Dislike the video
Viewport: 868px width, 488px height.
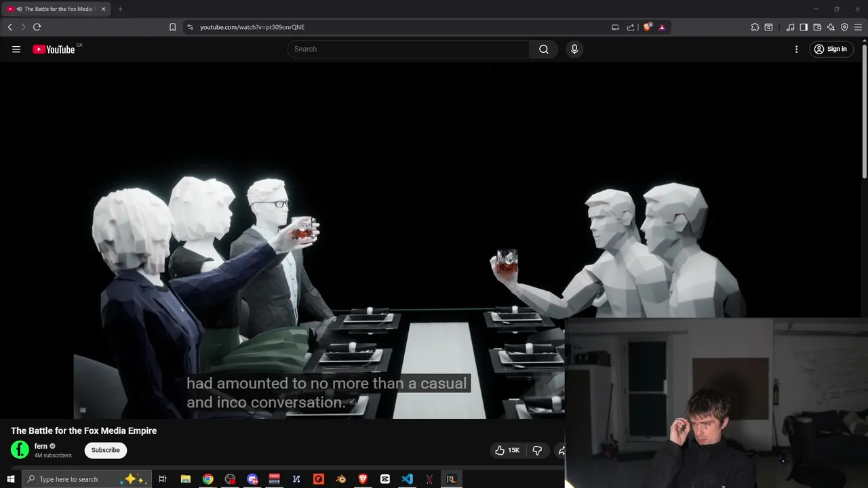537,450
